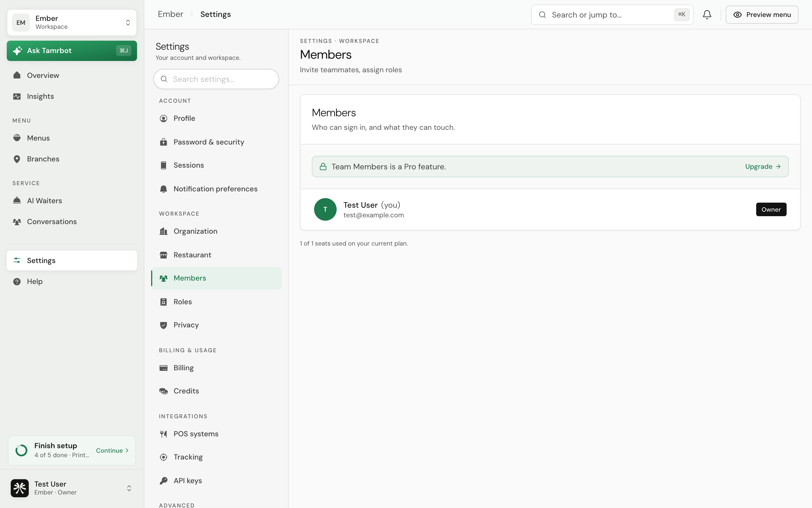Image resolution: width=812 pixels, height=508 pixels.
Task: Open the Ember workspace switcher
Action: pos(72,23)
